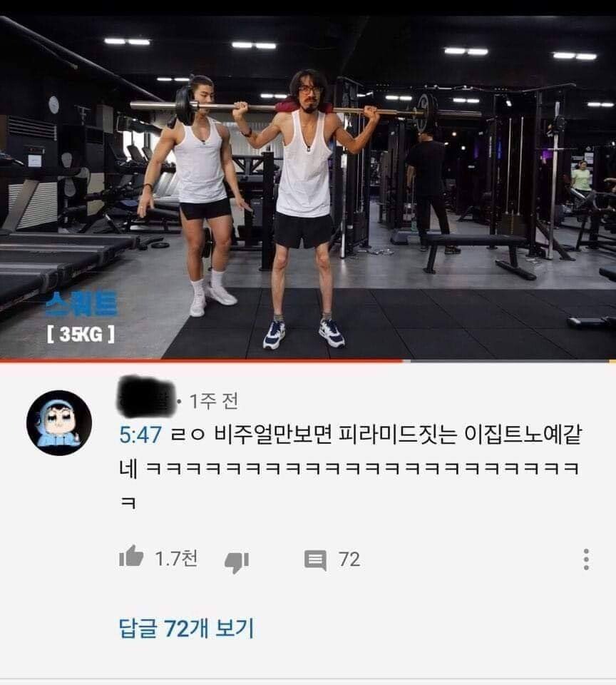Click the playhead end of the red progress bar

click(x=403, y=361)
